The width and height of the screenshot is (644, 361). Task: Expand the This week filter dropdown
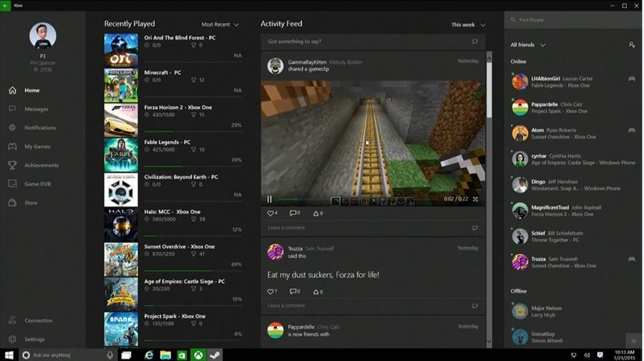click(x=468, y=24)
